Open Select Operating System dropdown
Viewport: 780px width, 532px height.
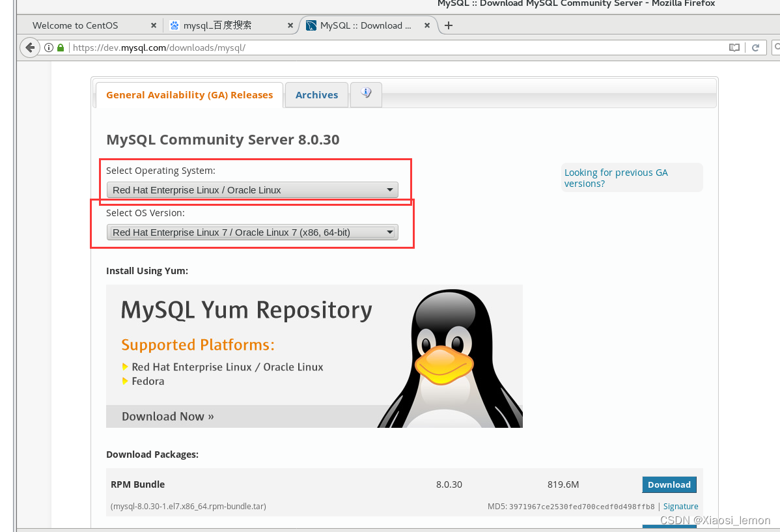tap(252, 190)
